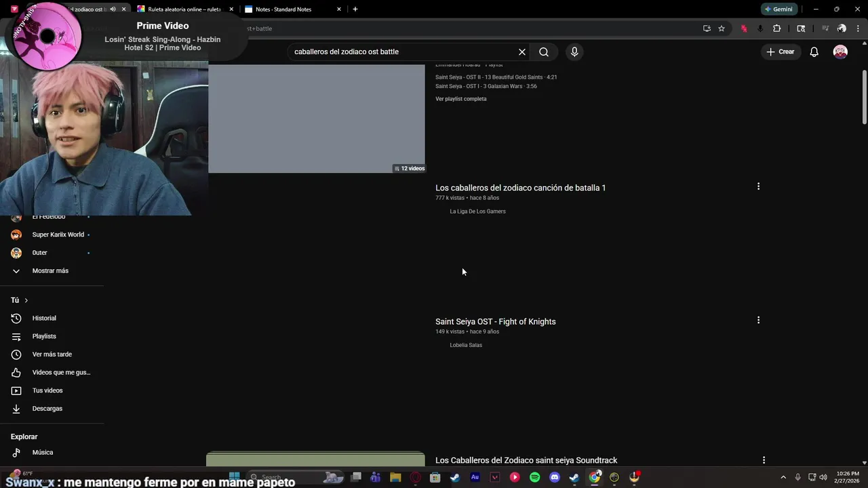
Task: Open Microsoft Store from the taskbar
Action: [x=435, y=477]
